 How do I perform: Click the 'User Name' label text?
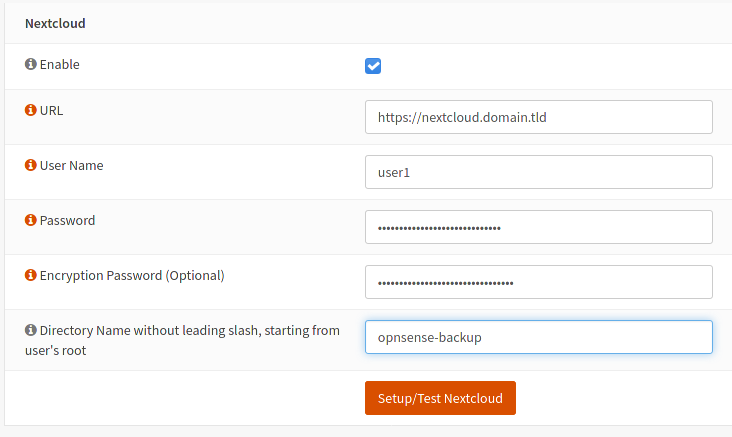(71, 165)
